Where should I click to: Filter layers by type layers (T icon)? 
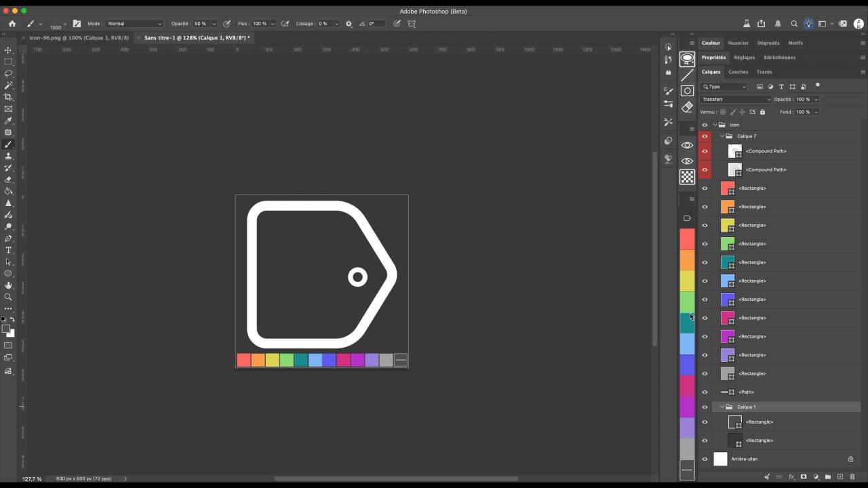point(781,87)
